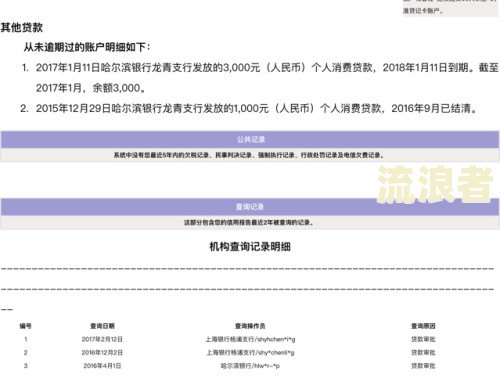Image resolution: width=500 pixels, height=378 pixels.
Task: Click the line '2017年1月，余额3,000'
Action: (90, 88)
